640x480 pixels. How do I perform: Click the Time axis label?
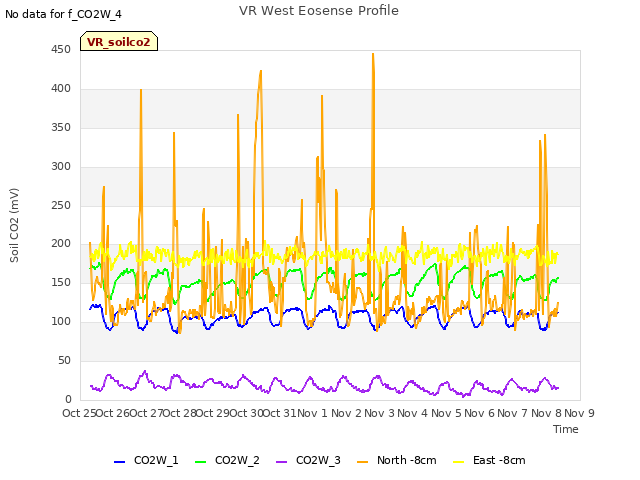566,429
